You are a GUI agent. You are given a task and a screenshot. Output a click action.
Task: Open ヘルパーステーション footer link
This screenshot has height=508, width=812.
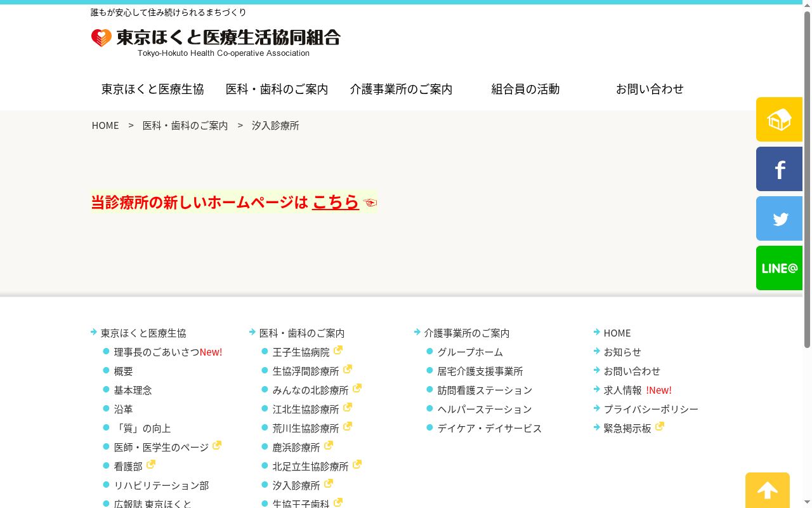(x=485, y=409)
